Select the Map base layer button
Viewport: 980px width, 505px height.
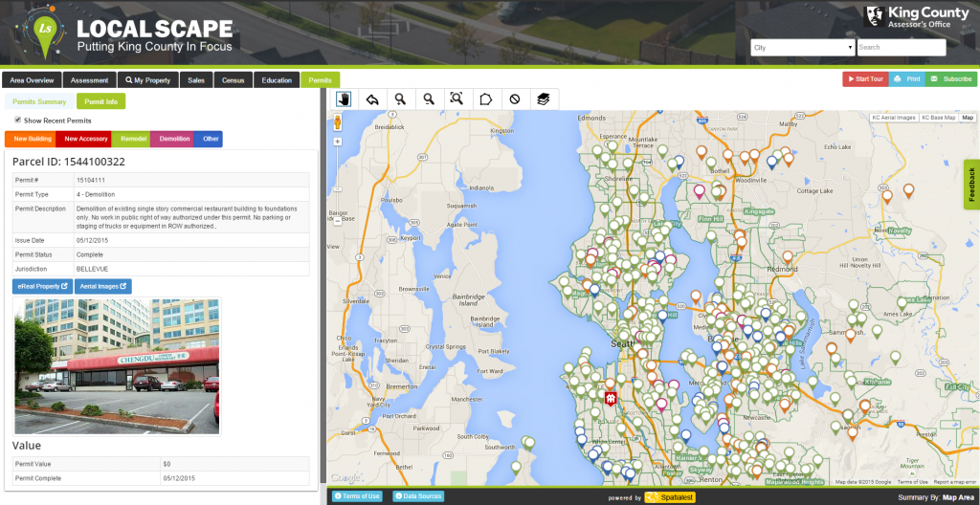(968, 118)
